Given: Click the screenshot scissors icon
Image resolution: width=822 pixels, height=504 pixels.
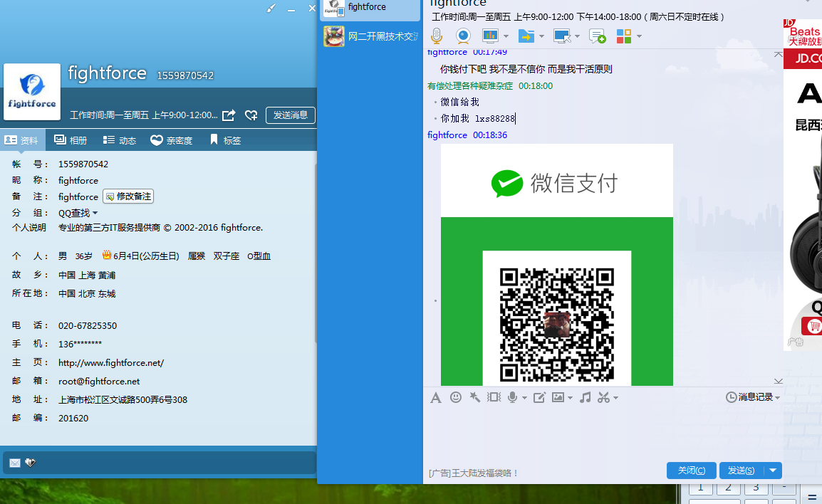Looking at the screenshot, I should point(604,398).
